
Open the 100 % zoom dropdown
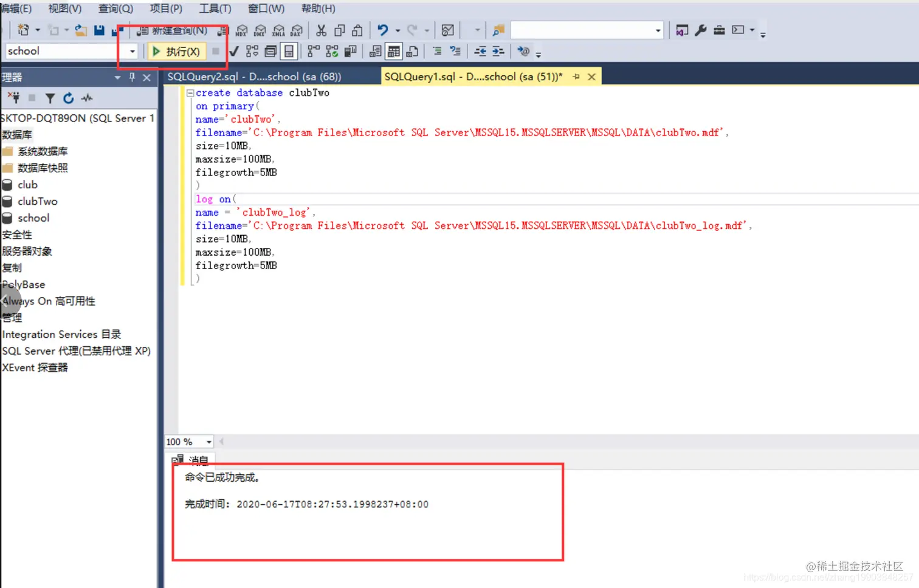click(x=208, y=442)
